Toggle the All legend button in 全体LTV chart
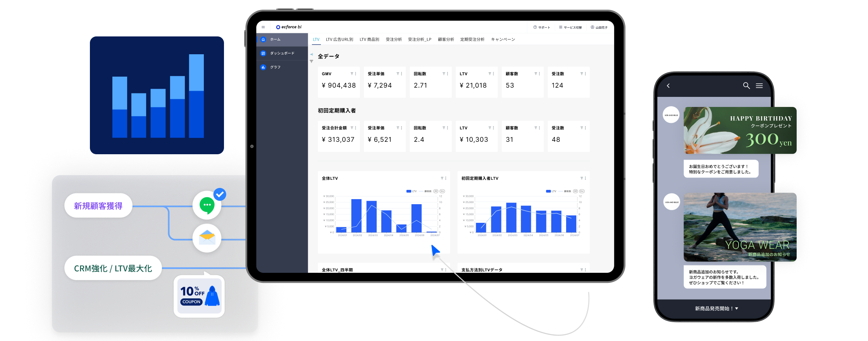868x341 pixels. coord(436,191)
